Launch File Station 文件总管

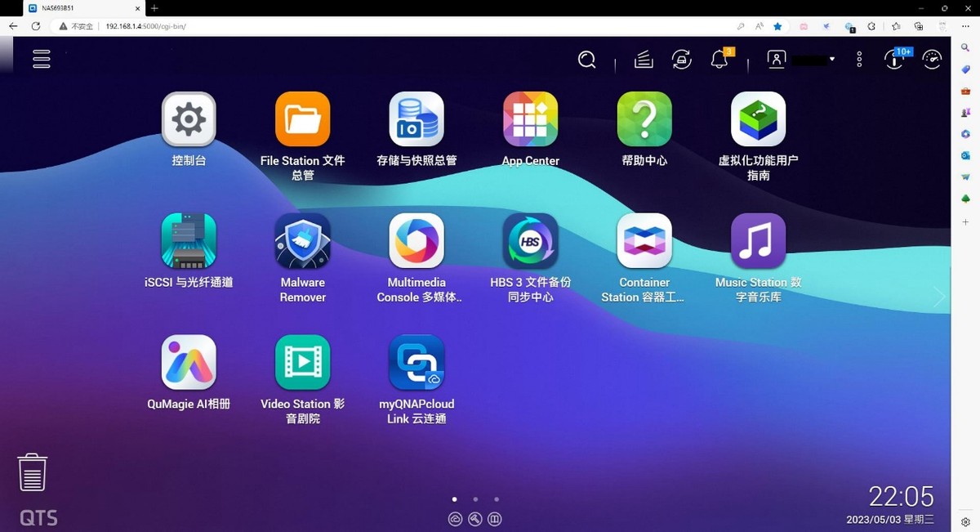[x=302, y=118]
